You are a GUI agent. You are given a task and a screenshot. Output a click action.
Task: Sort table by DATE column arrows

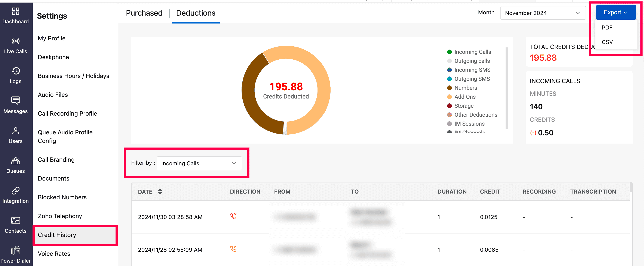click(x=160, y=192)
